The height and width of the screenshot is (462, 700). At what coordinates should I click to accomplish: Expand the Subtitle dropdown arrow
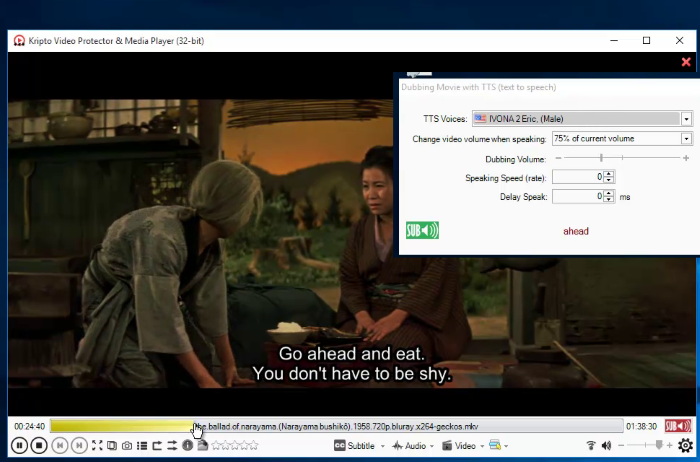tap(383, 446)
